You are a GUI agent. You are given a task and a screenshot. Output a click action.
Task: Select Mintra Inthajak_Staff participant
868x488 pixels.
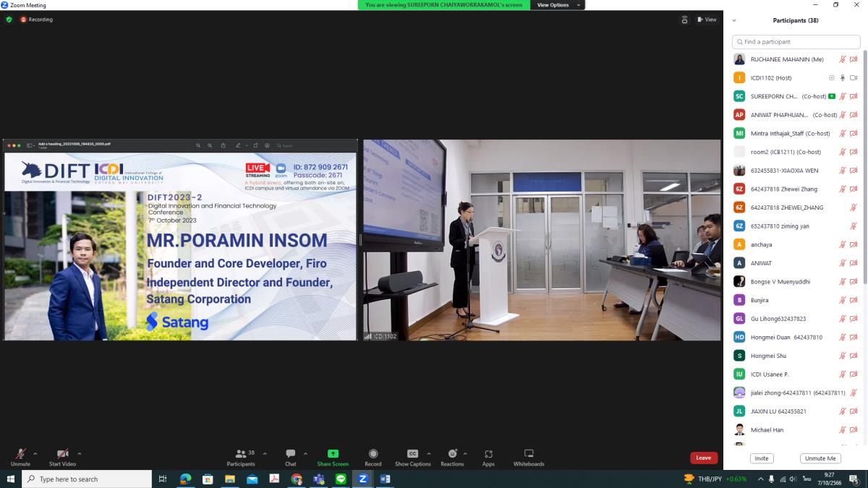tap(795, 133)
